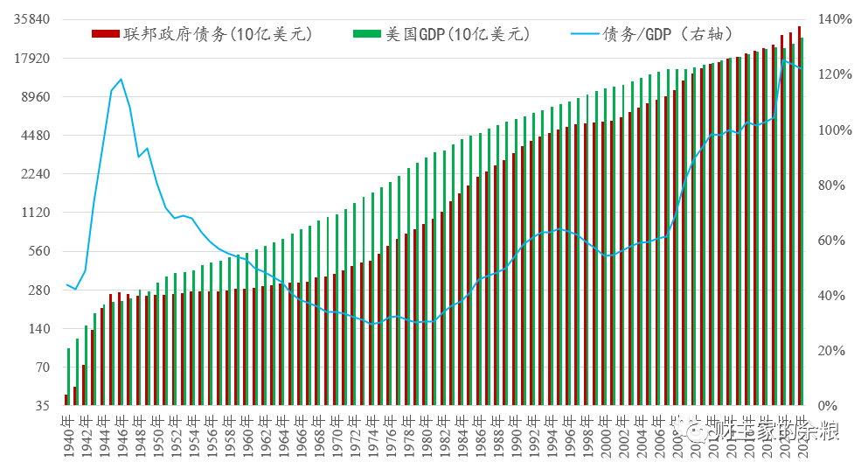The image size is (868, 469).
Task: Click right axis label 140%
Action: (835, 19)
